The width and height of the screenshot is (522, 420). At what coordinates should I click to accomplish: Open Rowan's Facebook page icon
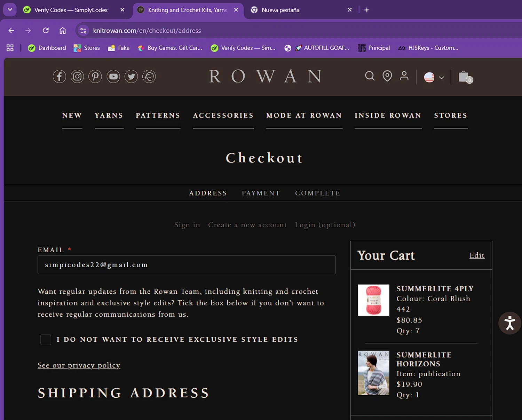tap(60, 77)
